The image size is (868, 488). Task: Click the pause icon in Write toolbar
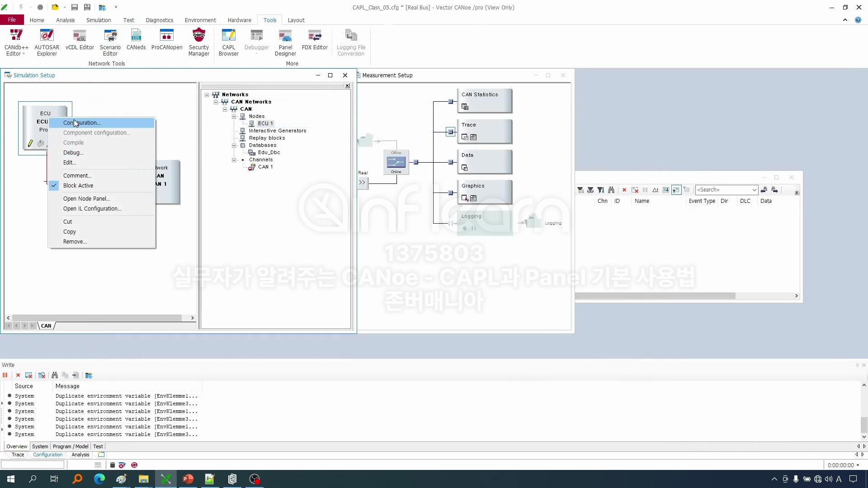tap(5, 375)
